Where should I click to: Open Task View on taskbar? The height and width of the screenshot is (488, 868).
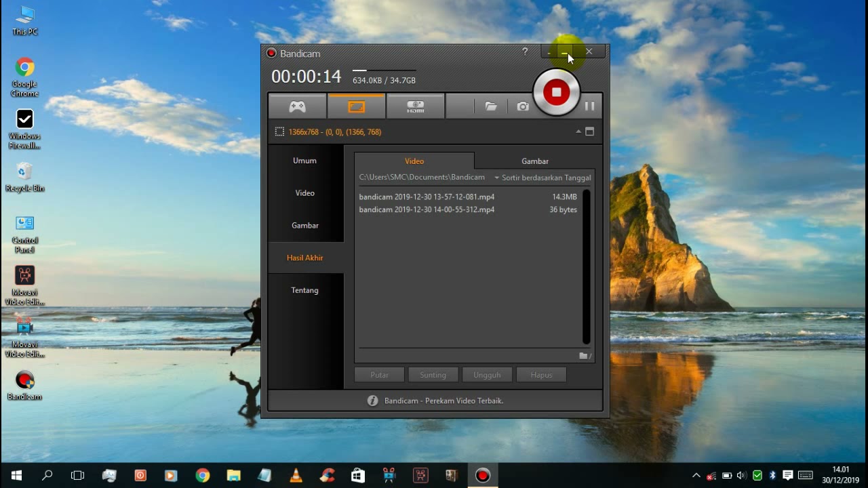click(x=77, y=476)
